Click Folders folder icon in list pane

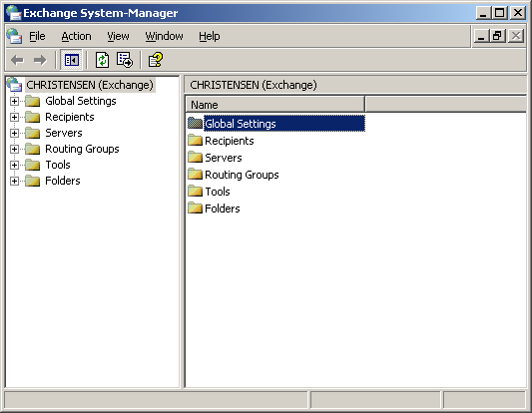(195, 207)
